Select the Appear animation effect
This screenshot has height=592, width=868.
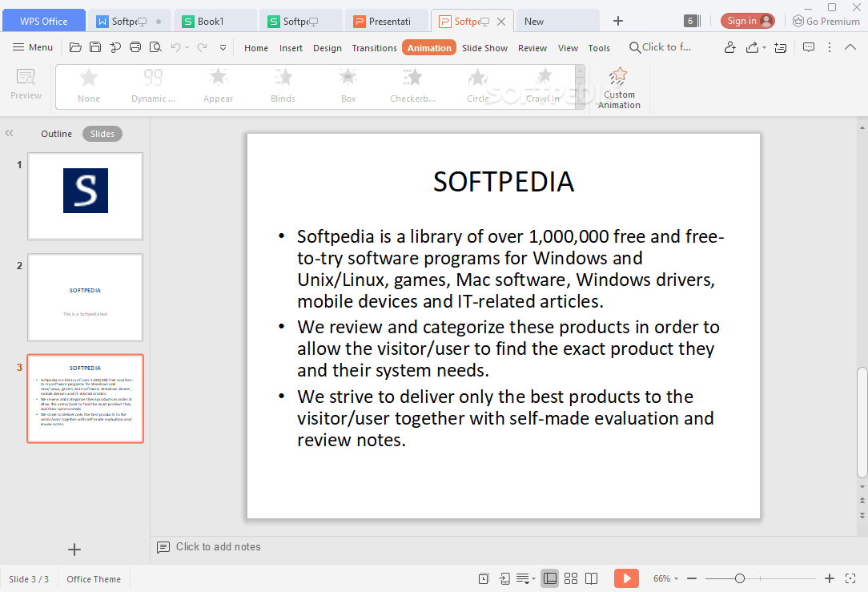pyautogui.click(x=218, y=86)
